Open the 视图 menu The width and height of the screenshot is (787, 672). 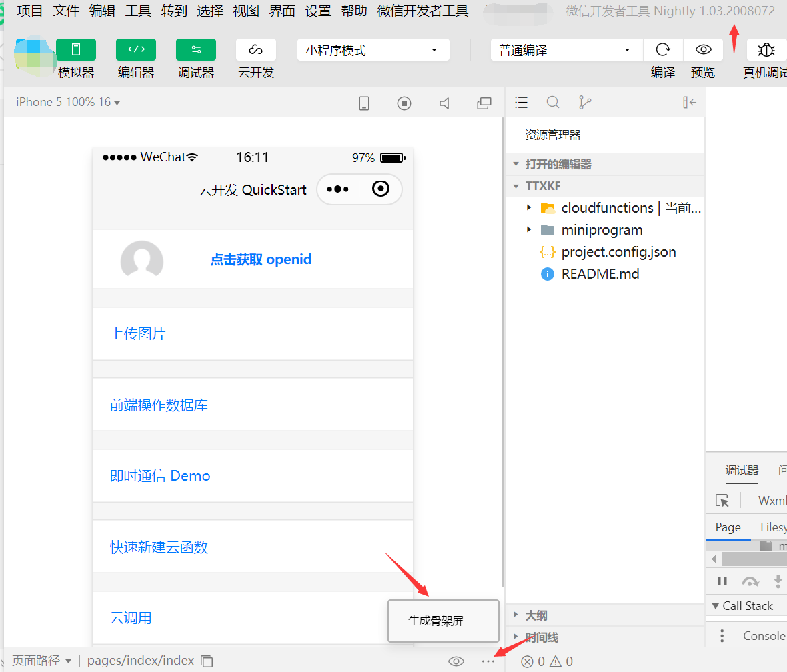coord(246,11)
